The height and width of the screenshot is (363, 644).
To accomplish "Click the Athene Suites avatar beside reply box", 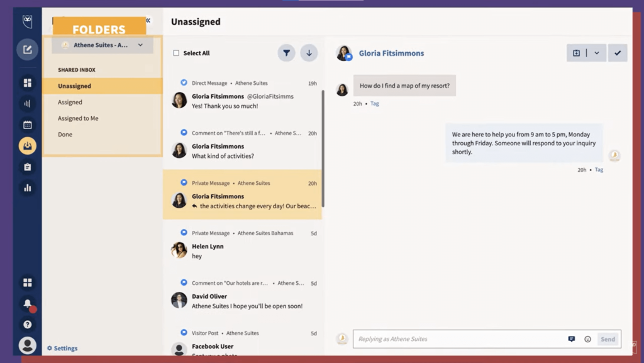I will click(341, 339).
